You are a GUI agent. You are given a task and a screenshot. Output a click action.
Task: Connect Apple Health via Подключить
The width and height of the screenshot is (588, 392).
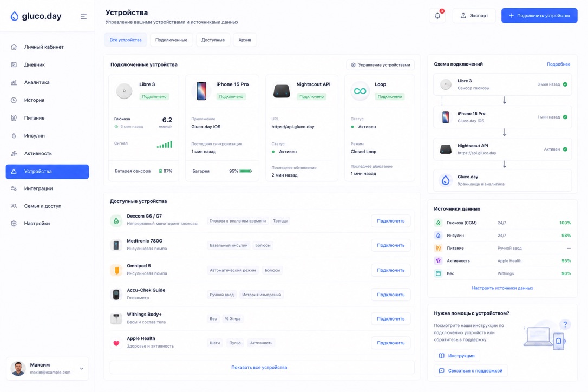pyautogui.click(x=391, y=343)
